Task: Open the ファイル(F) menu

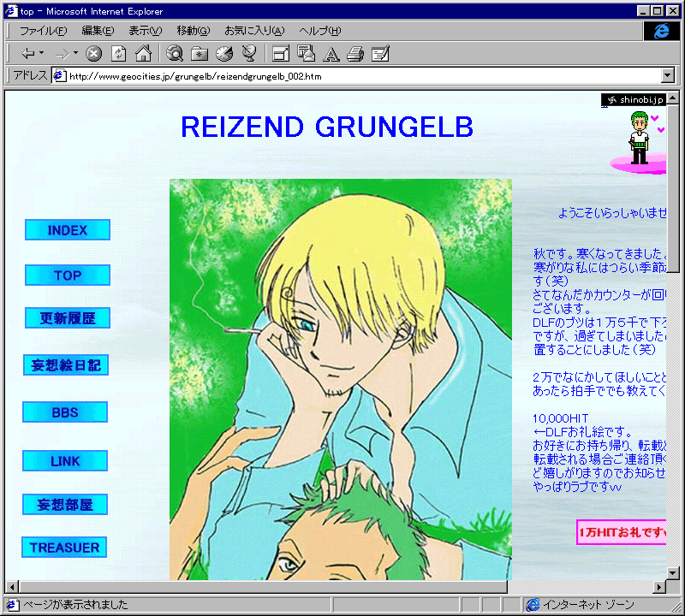Action: (x=44, y=31)
